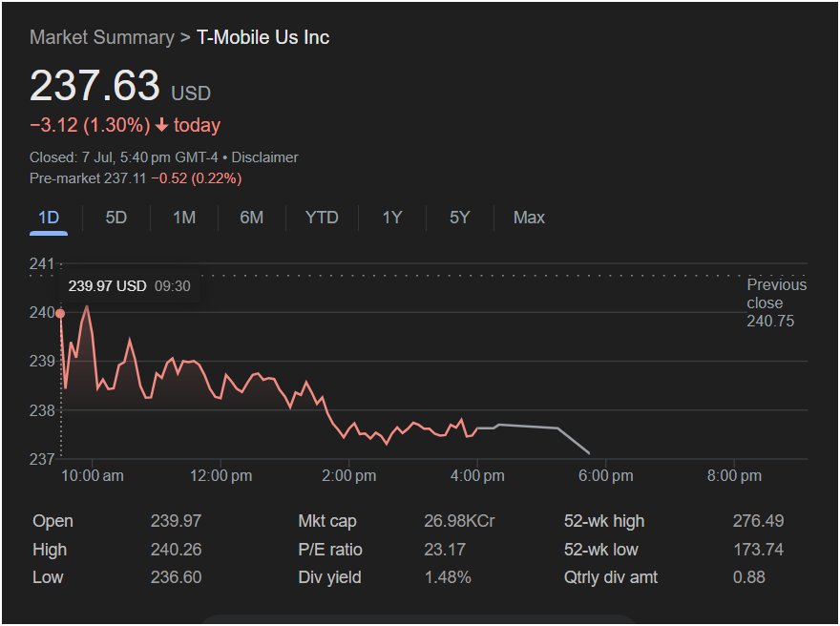
Task: Click the 12:00 pm axis label
Action: click(x=220, y=475)
